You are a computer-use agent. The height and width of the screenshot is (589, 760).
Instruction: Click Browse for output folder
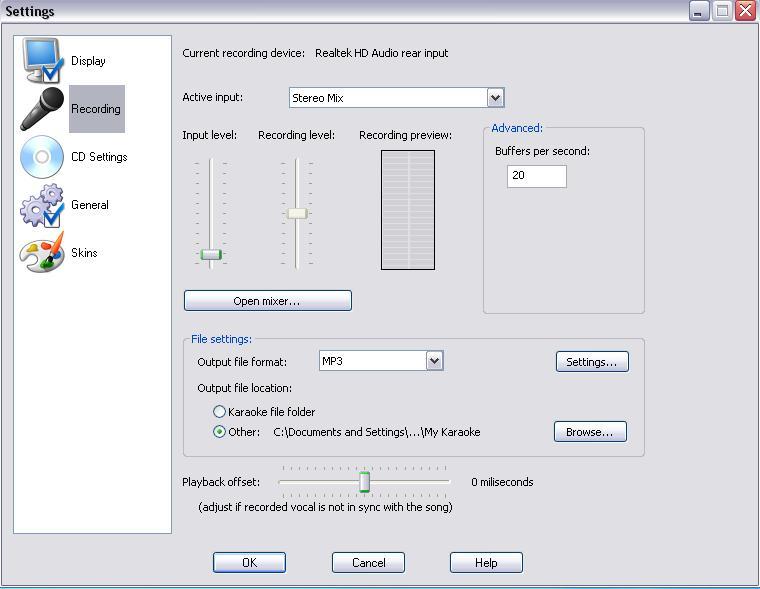click(x=590, y=431)
